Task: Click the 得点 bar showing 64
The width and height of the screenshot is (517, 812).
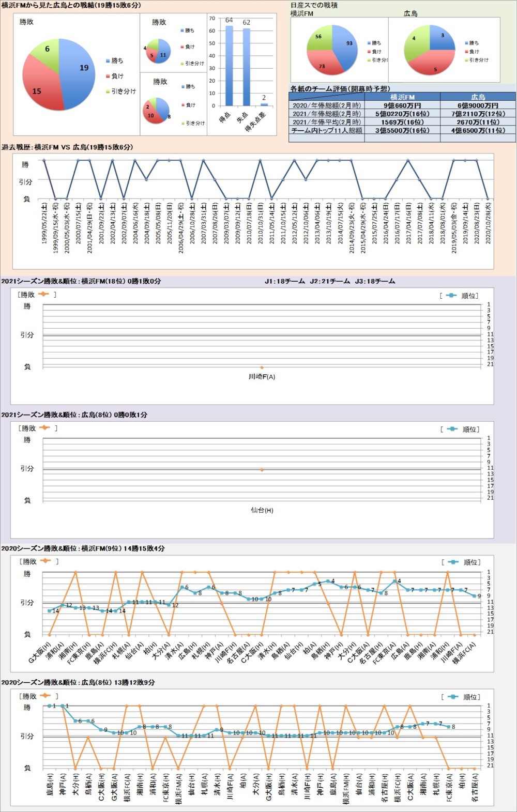Action: coord(229,66)
